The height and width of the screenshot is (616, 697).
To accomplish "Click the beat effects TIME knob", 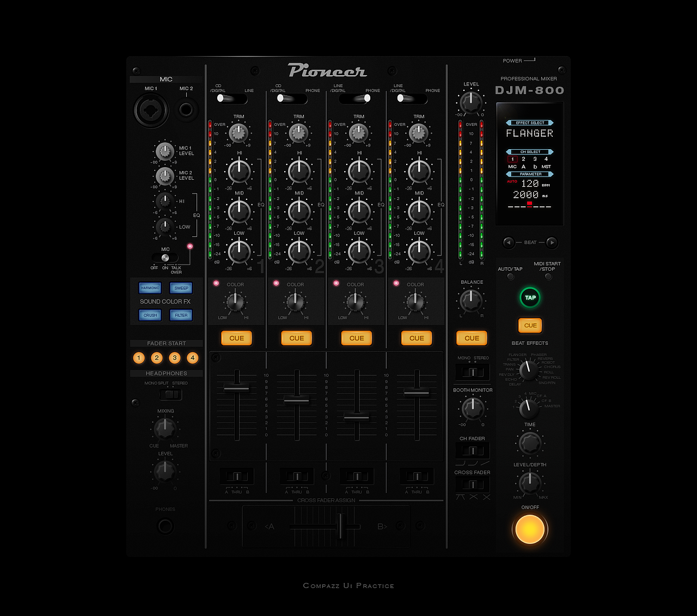I will 530,444.
